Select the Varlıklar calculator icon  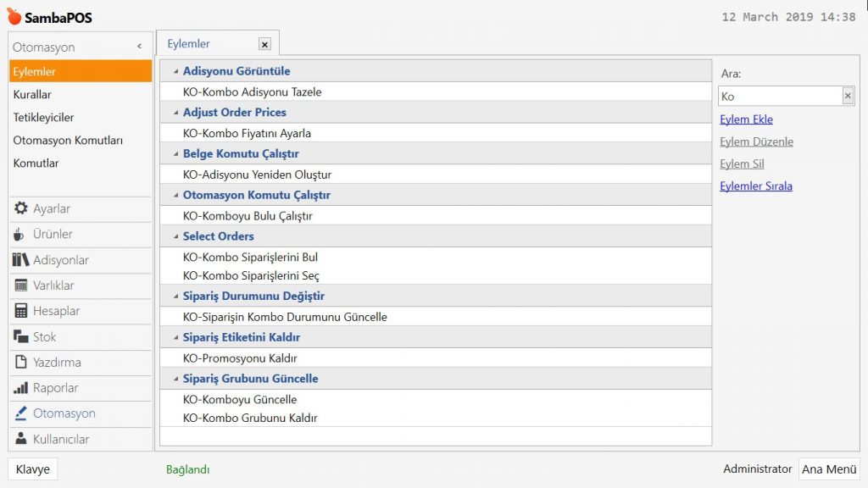(x=21, y=286)
